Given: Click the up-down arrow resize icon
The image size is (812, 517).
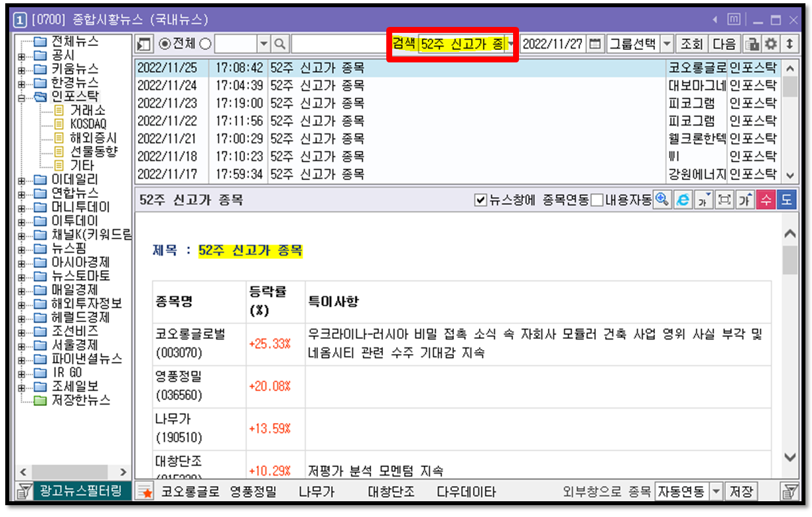Looking at the screenshot, I should pos(789,44).
